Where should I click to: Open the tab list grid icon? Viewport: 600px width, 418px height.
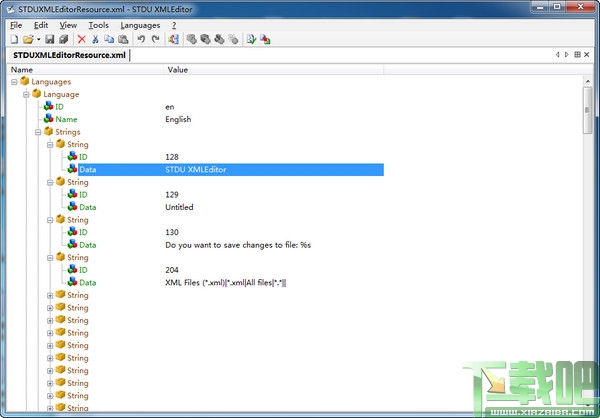coord(577,55)
